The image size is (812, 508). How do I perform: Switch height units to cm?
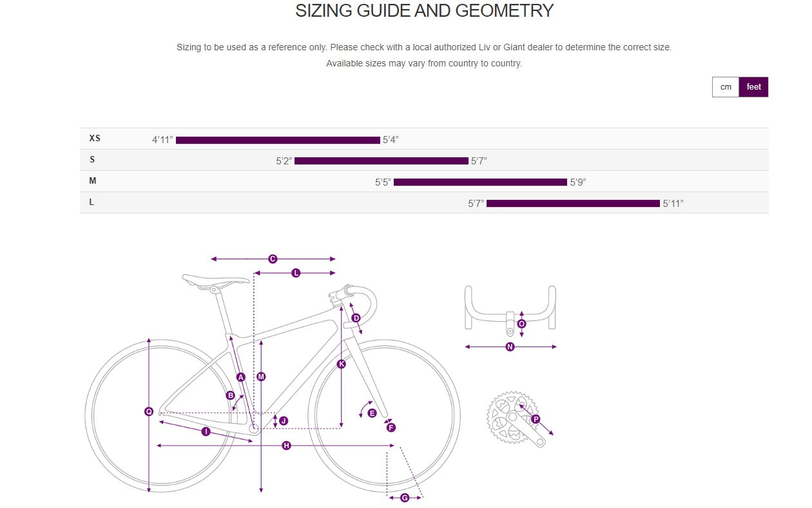coord(726,87)
